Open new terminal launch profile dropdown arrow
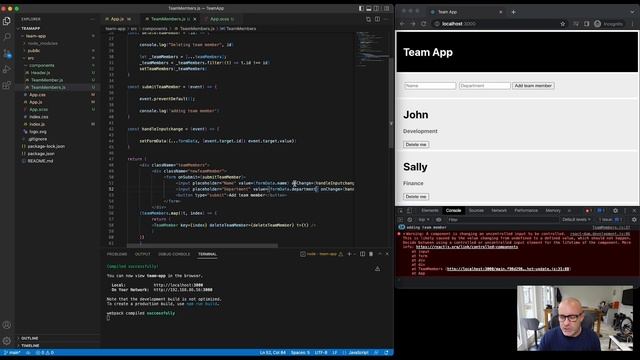The width and height of the screenshot is (640, 360). tap(354, 254)
